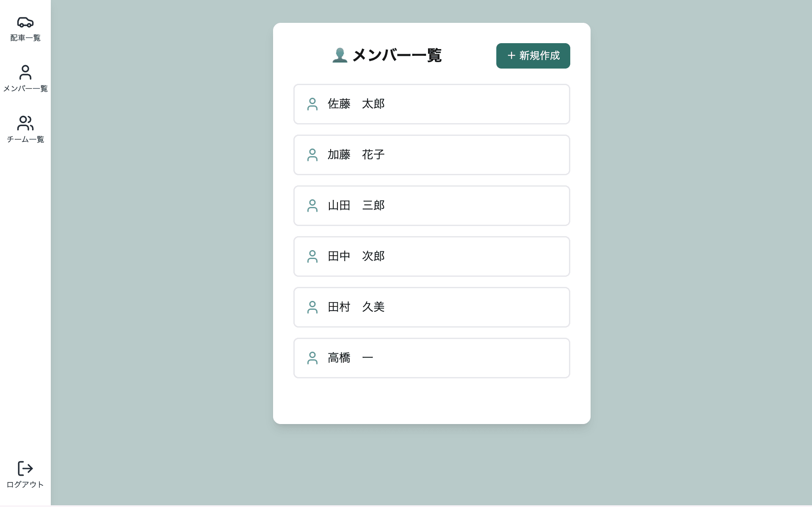Viewport: 812px width, 507px height.
Task: Click the person icon beside 山田 三郎
Action: point(312,206)
